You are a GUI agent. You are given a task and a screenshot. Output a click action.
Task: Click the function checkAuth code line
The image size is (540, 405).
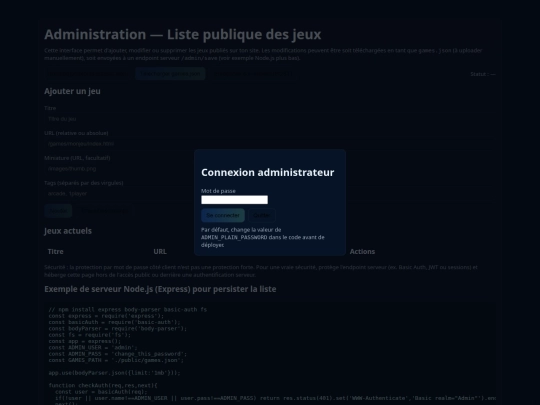click(103, 385)
